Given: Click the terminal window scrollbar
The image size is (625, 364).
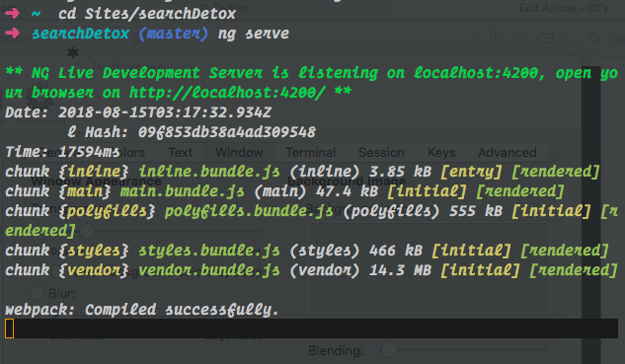Looking at the screenshot, I should tap(590, 215).
